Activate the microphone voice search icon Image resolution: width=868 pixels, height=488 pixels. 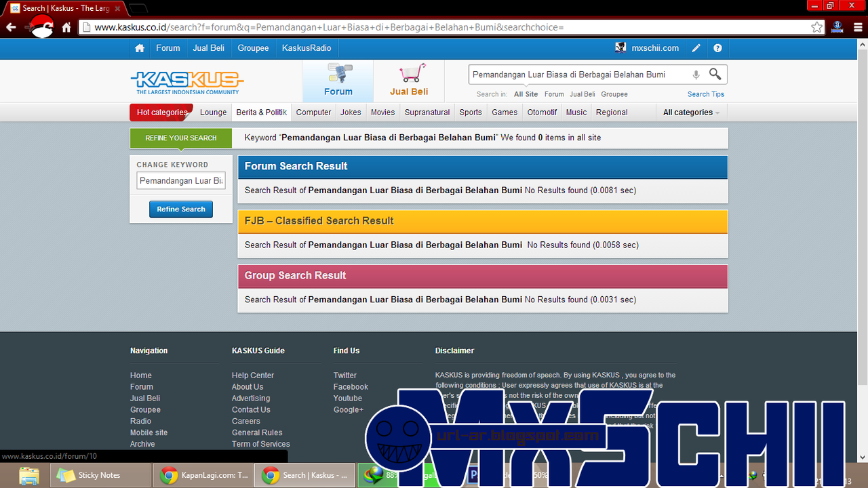696,75
